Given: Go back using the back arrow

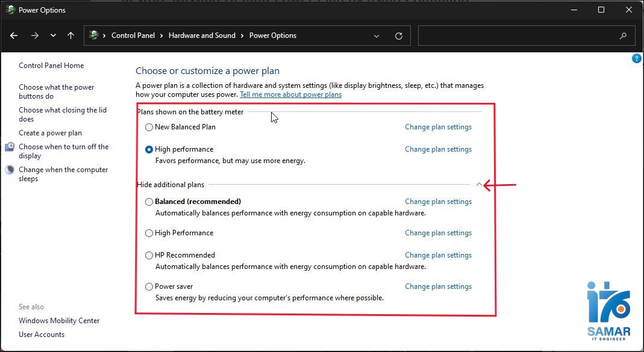Looking at the screenshot, I should (14, 36).
